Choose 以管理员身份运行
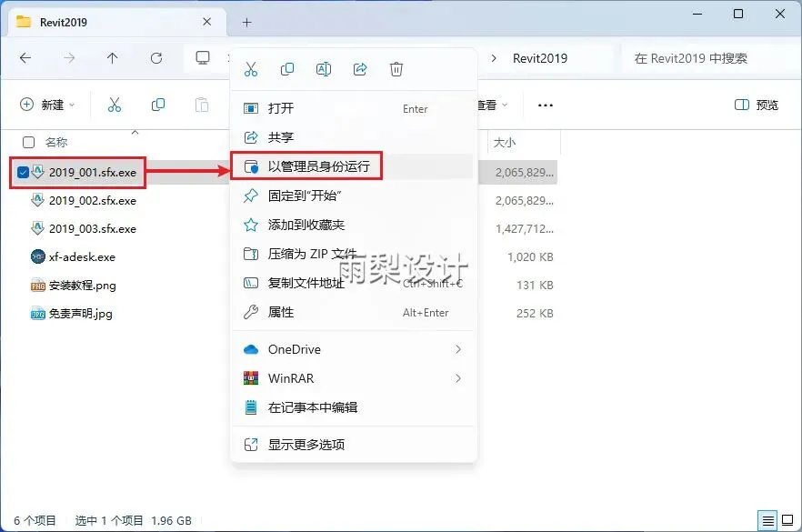Screen dimensions: 802x532 pos(352,166)
